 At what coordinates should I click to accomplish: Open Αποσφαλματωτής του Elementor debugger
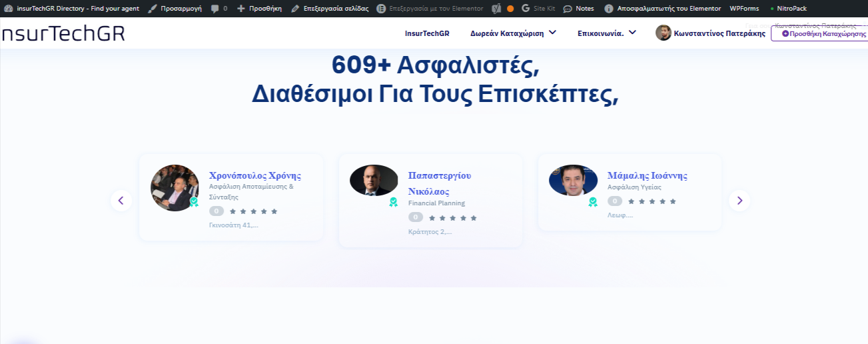point(662,9)
